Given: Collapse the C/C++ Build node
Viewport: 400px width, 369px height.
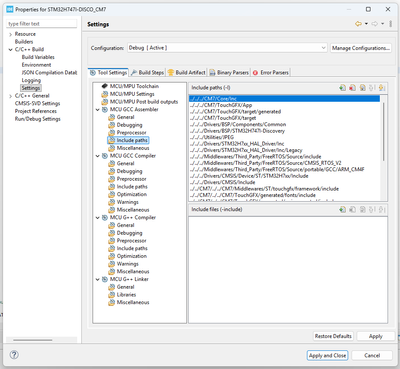Looking at the screenshot, I should coord(10,50).
